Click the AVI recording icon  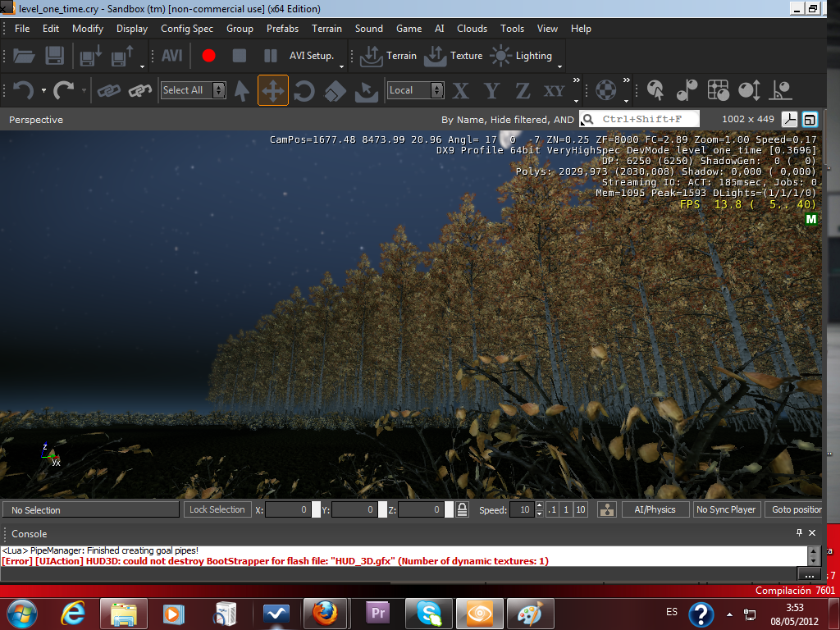(172, 56)
